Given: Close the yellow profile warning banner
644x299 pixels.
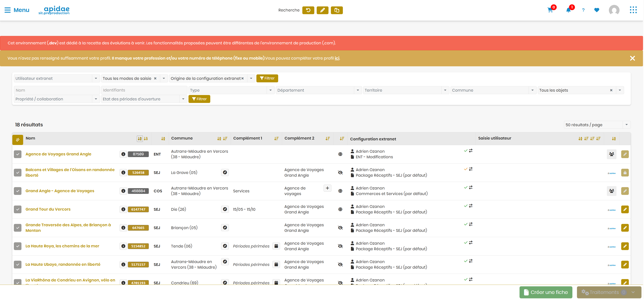Looking at the screenshot, I should [632, 58].
